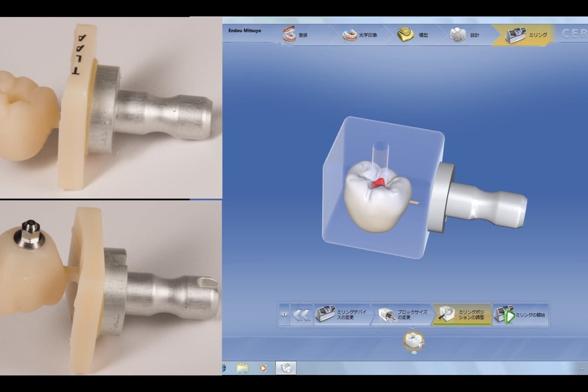Viewport: 588px width, 392px height.
Task: Open the 登録 (registration) phase
Action: point(296,35)
